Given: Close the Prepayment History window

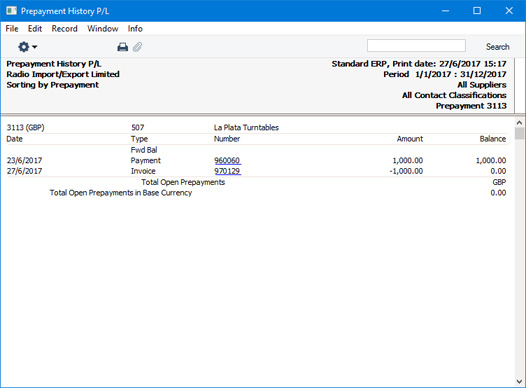Looking at the screenshot, I should pos(509,11).
